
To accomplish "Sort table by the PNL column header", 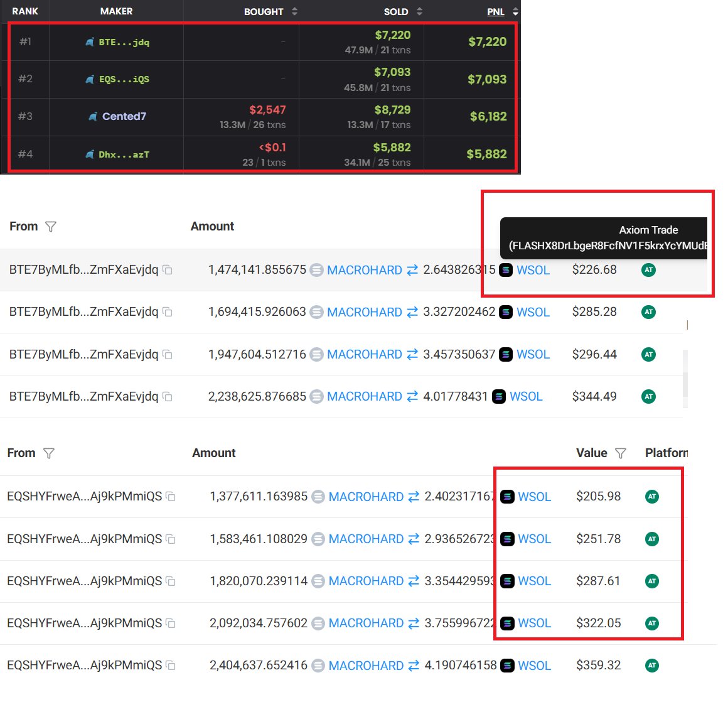I will click(496, 11).
